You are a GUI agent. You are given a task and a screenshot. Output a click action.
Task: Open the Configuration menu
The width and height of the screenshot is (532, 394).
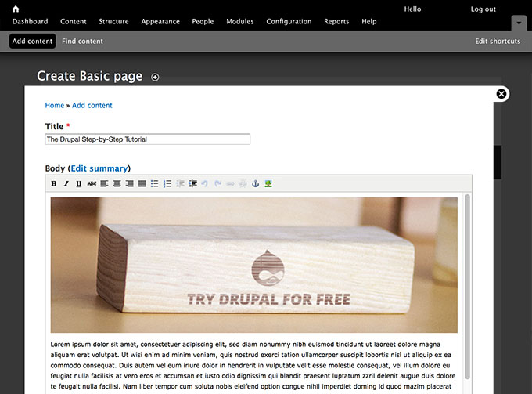point(289,21)
